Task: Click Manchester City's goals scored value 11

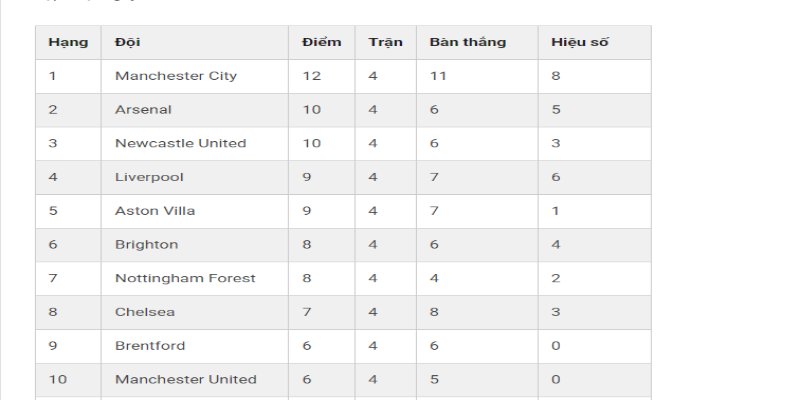Action: (438, 76)
